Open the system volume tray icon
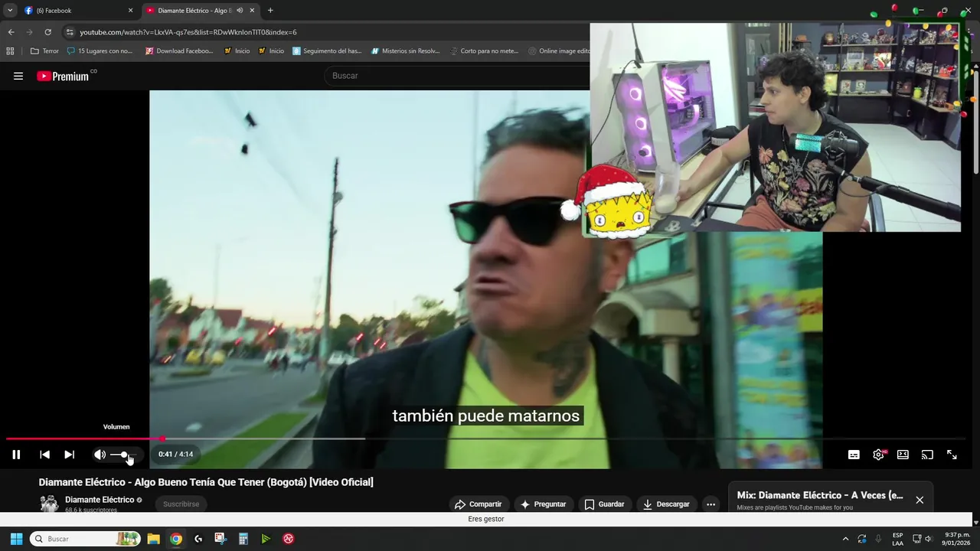Image resolution: width=980 pixels, height=551 pixels. pos(929,539)
